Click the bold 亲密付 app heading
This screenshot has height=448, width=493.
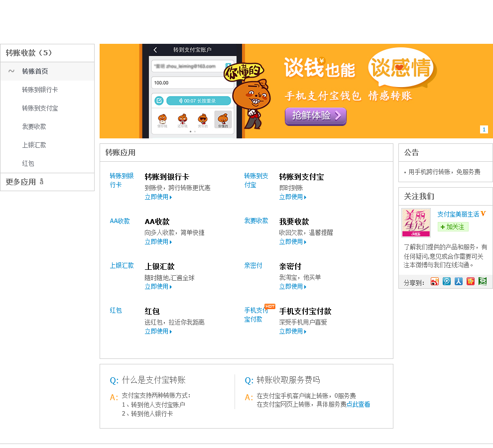click(290, 267)
